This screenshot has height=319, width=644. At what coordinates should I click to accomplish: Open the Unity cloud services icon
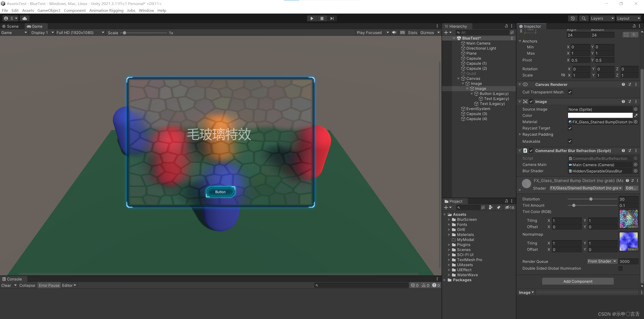point(25,18)
